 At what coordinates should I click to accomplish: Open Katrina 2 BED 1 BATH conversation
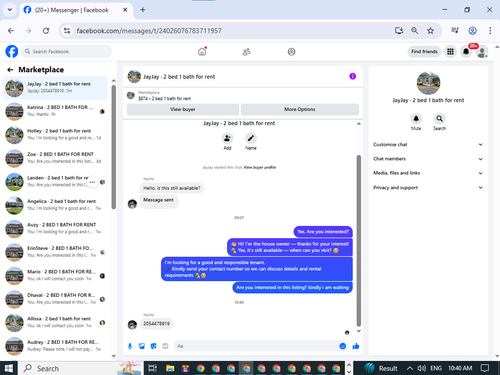(x=55, y=111)
